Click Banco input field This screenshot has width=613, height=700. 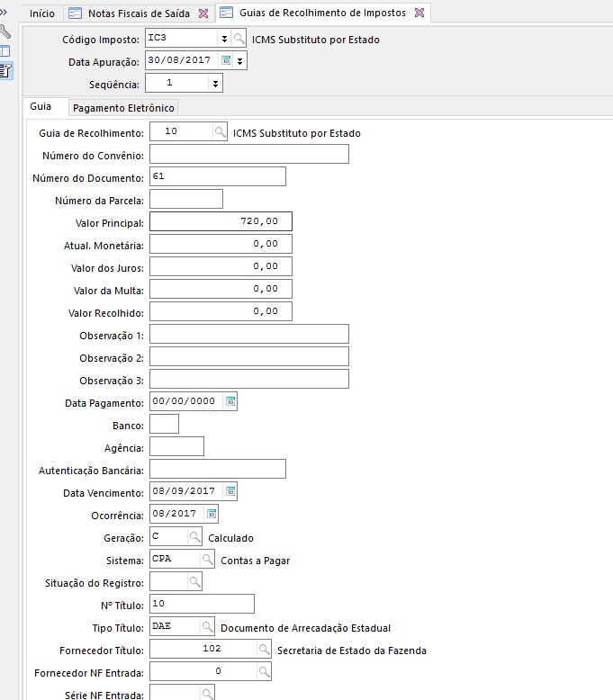tap(165, 424)
